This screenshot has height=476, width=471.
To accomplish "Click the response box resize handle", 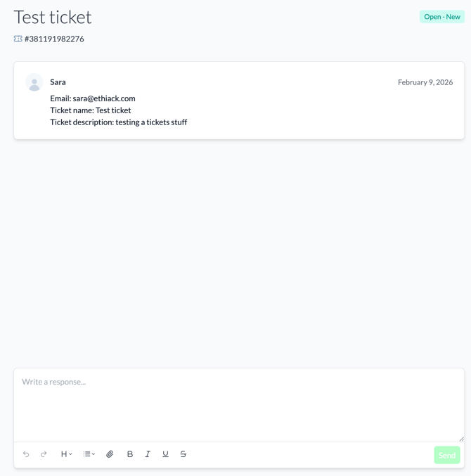I will (461, 439).
